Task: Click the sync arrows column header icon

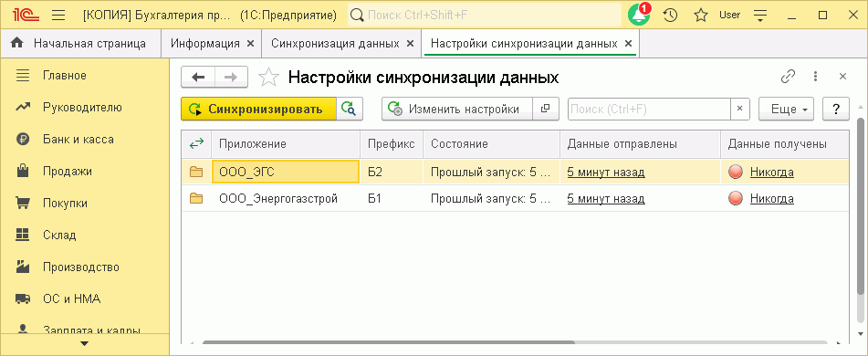Action: [196, 144]
